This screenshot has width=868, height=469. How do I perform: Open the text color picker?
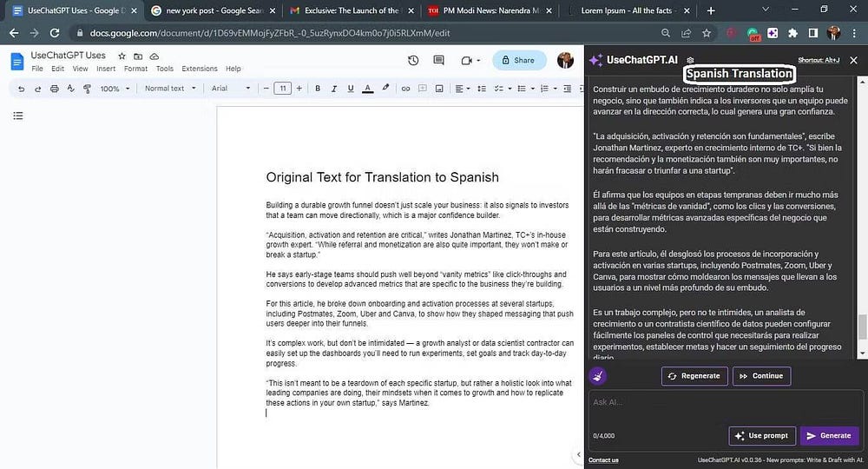(367, 89)
